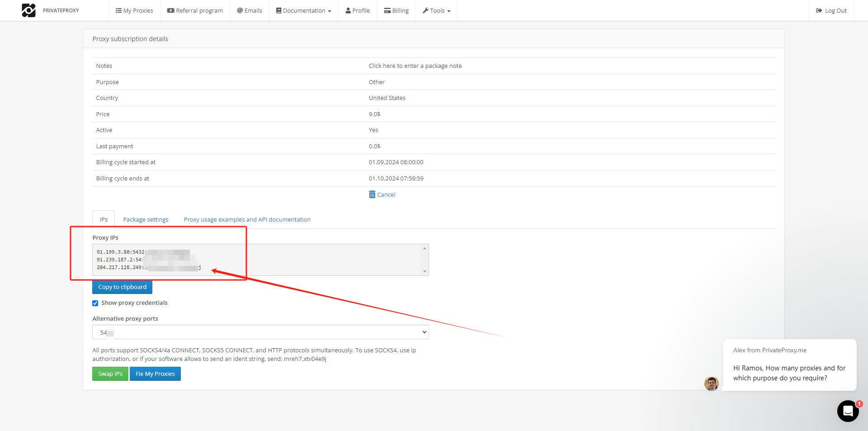Click the trash Cancel subscription icon
The height and width of the screenshot is (431, 868).
372,194
